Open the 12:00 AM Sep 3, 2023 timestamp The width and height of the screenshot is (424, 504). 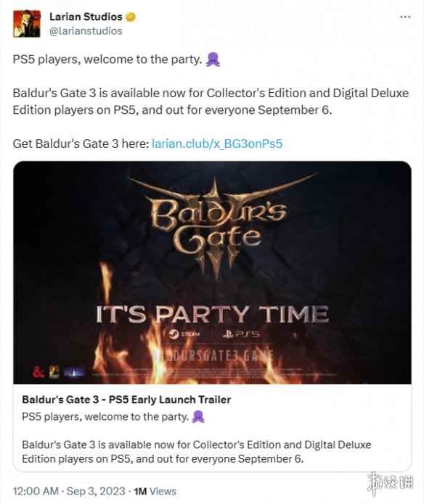coord(69,491)
